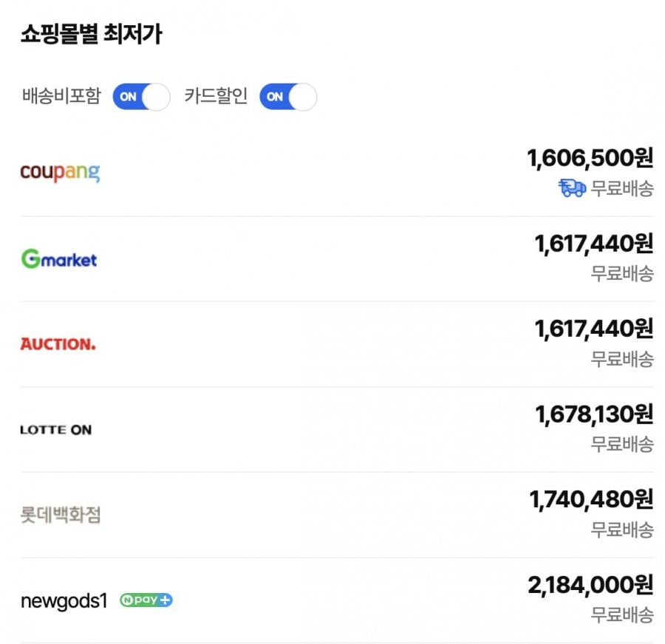The image size is (665, 644).
Task: Click the 배송비포함 label text
Action: point(61,97)
